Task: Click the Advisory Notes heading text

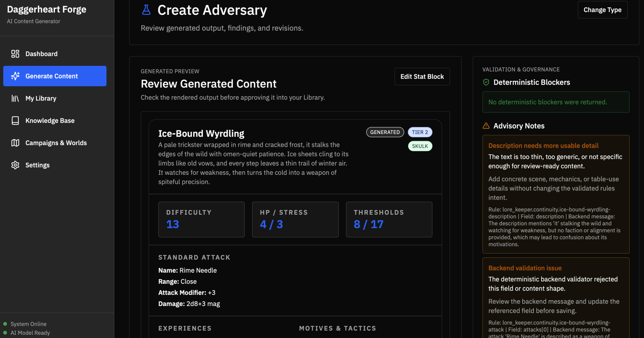Action: coord(519,126)
